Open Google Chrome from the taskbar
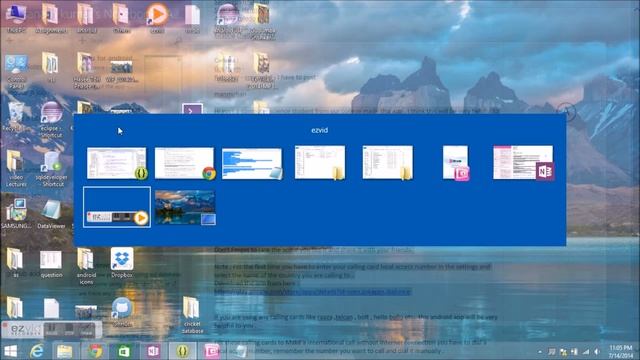Image resolution: width=640 pixels, height=360 pixels. [96, 351]
